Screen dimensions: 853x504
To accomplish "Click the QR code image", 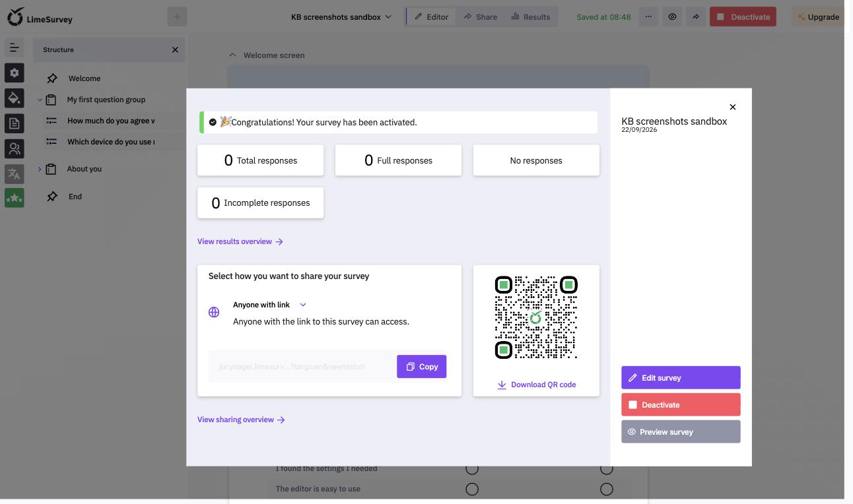I will (536, 317).
